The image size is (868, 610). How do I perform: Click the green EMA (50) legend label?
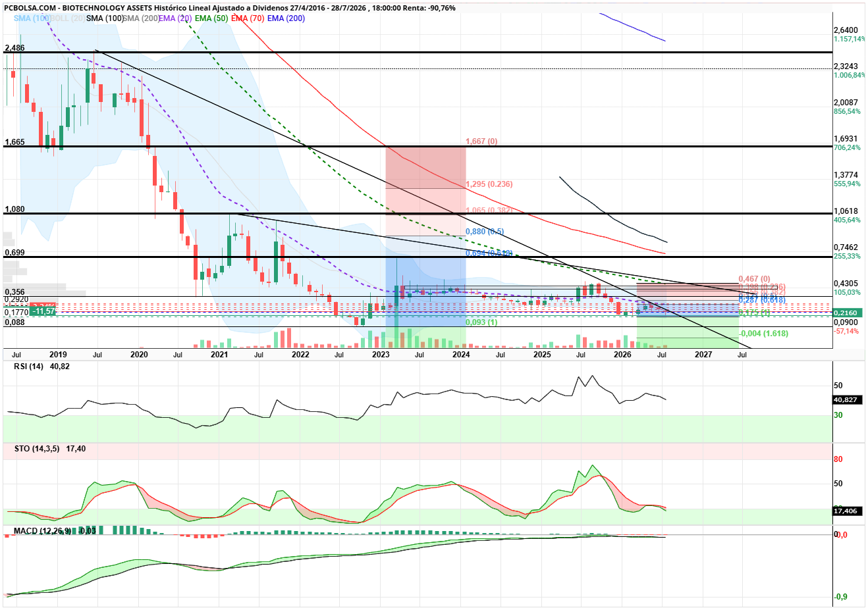tap(211, 18)
